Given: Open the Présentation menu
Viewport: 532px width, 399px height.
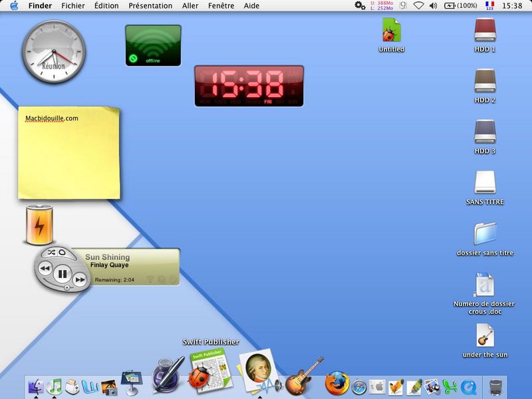Looking at the screenshot, I should point(150,6).
